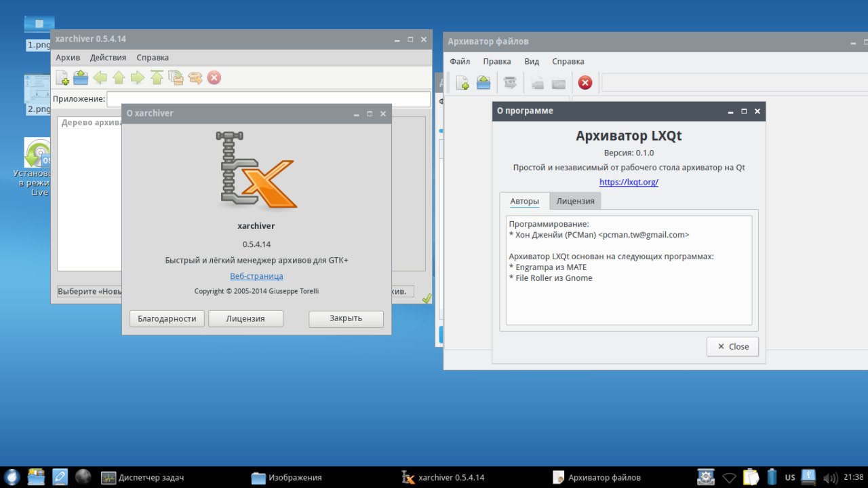Click the go-to-top arrow icon in xarchiver

click(x=157, y=77)
